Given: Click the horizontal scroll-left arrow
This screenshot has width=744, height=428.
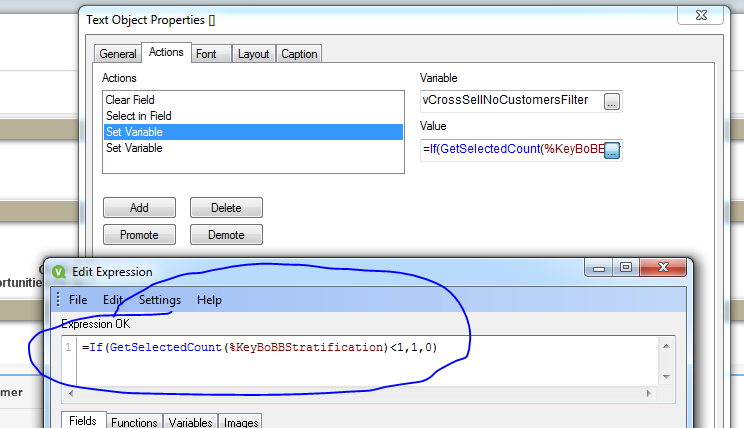Looking at the screenshot, I should tap(71, 393).
